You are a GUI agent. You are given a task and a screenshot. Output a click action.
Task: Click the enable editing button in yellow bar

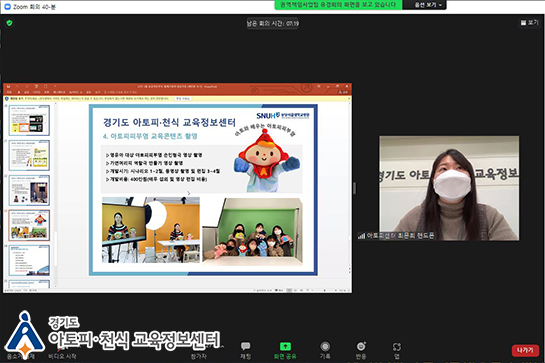pyautogui.click(x=183, y=99)
